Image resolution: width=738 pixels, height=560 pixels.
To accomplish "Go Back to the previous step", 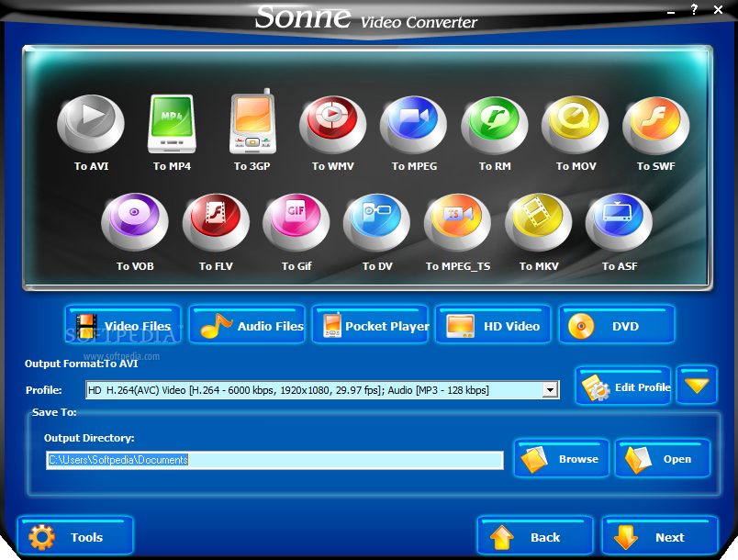I will pos(536,536).
